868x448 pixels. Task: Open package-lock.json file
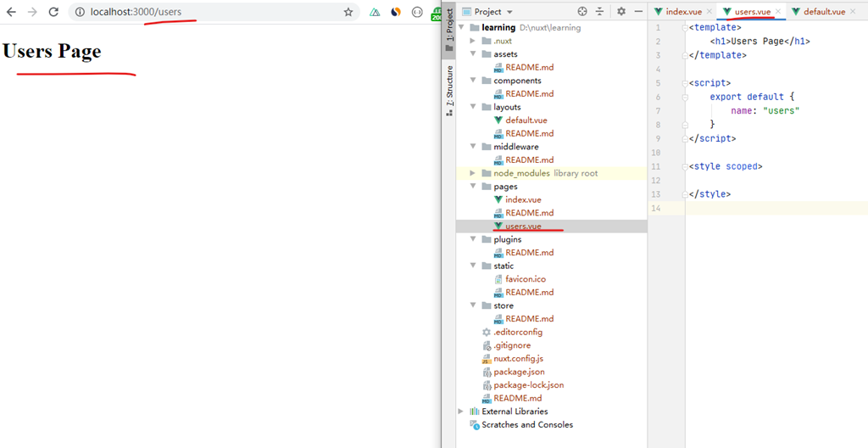pyautogui.click(x=529, y=385)
